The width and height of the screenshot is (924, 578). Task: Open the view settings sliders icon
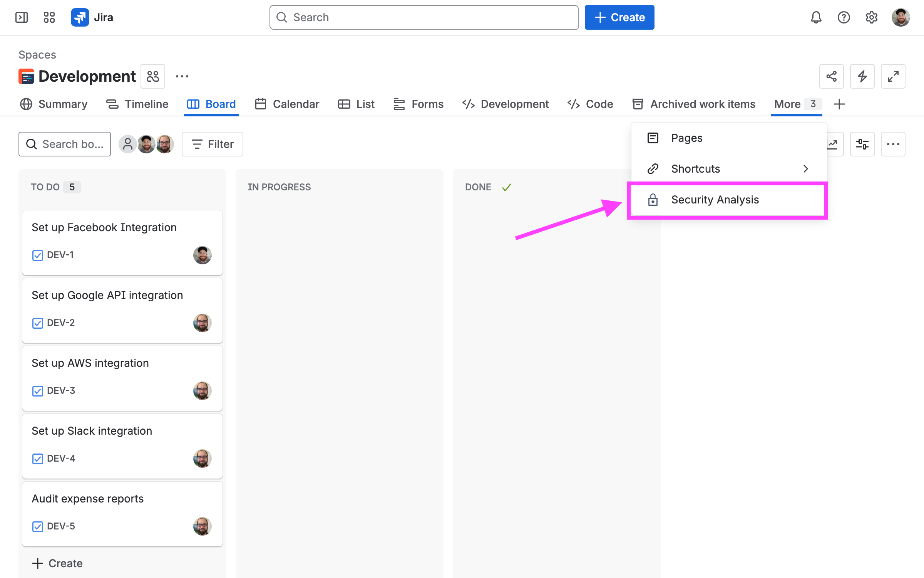coord(862,144)
